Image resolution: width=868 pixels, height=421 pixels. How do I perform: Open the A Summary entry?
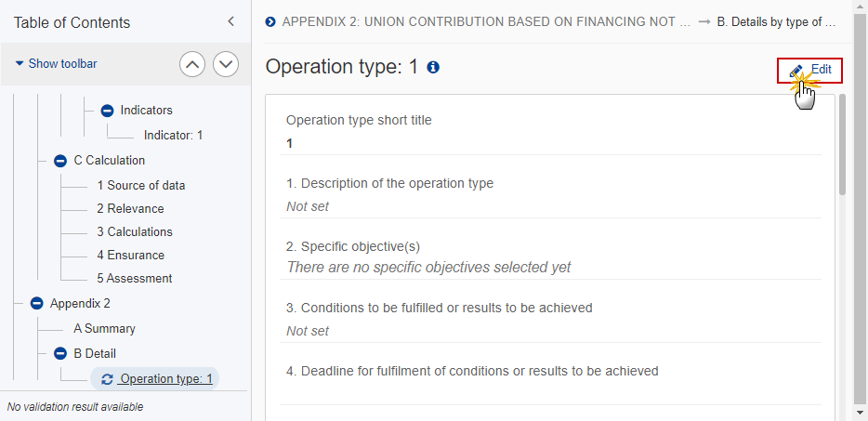tap(104, 328)
